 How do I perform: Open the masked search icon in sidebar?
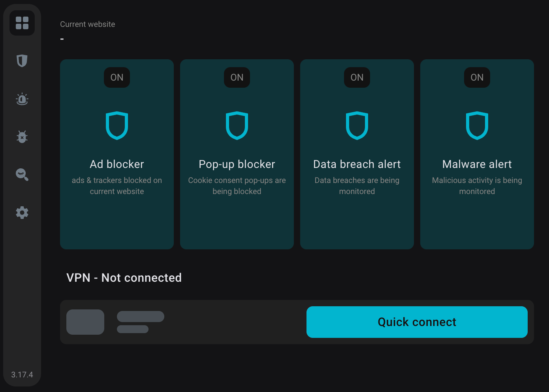tap(22, 175)
